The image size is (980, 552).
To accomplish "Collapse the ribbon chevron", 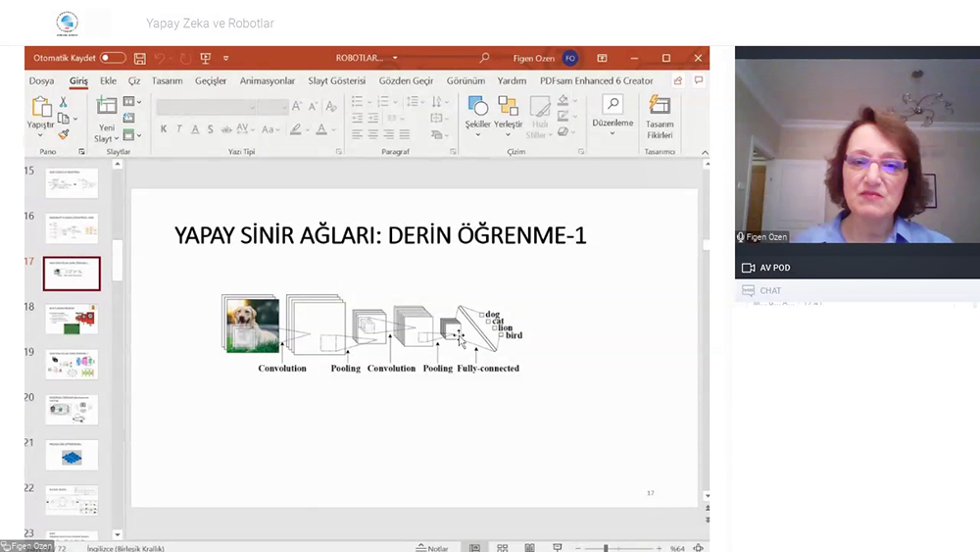I will (705, 153).
